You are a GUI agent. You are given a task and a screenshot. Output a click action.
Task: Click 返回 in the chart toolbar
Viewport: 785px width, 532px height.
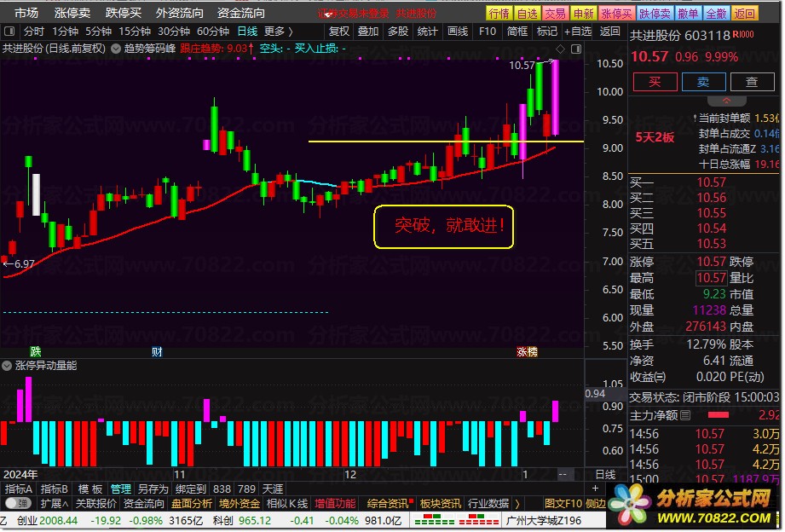pos(609,32)
